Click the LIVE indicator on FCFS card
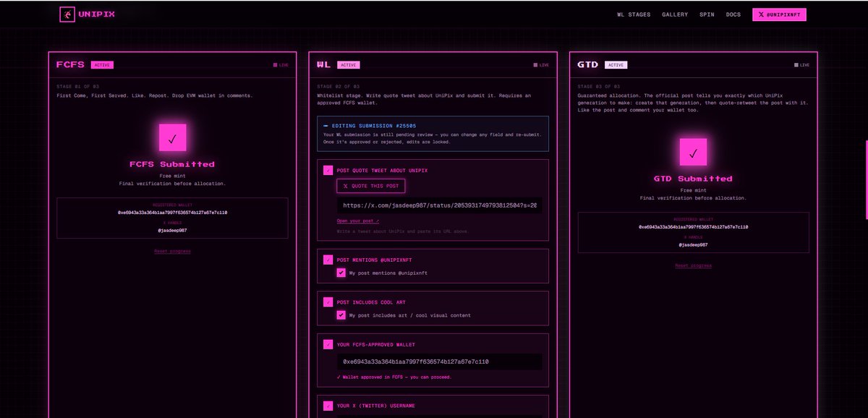 (x=281, y=65)
